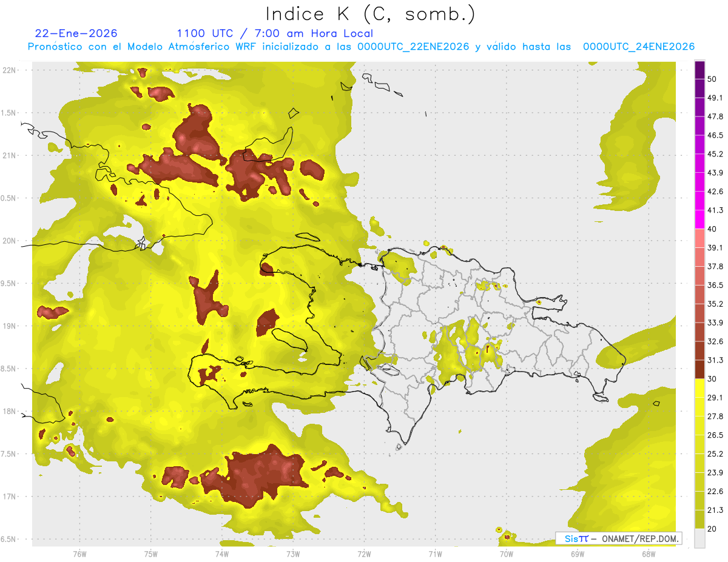
Task: Click the '30' color scale label
Action: (713, 379)
